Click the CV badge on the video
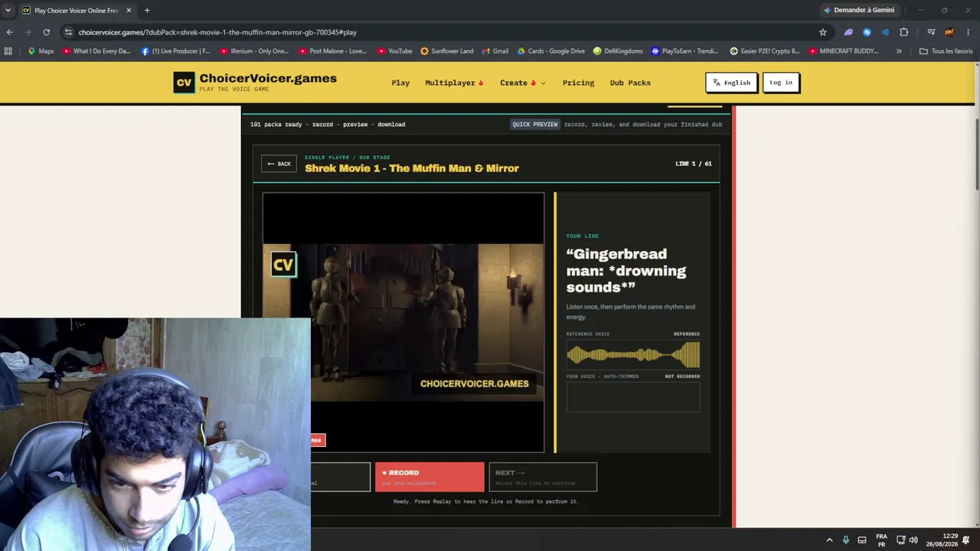The width and height of the screenshot is (980, 551). click(283, 265)
